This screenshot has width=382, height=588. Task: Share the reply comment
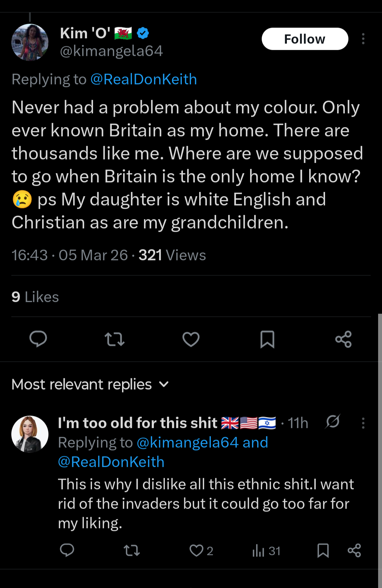354,550
